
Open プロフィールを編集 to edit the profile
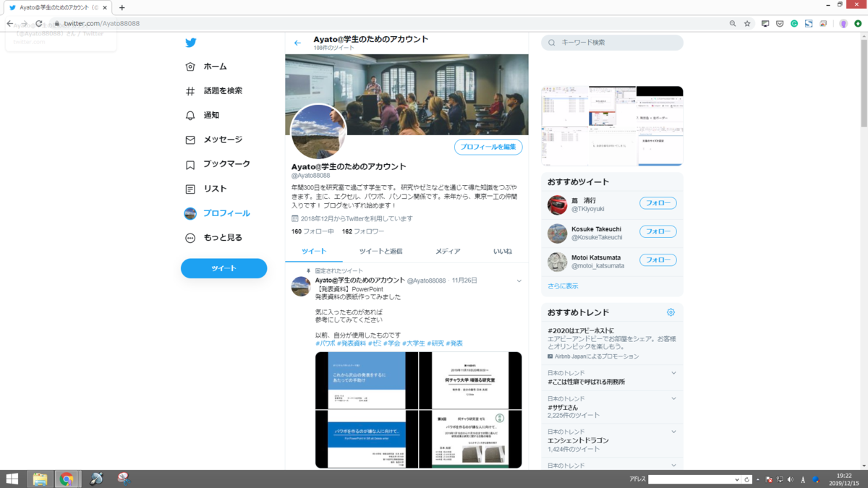pyautogui.click(x=488, y=147)
